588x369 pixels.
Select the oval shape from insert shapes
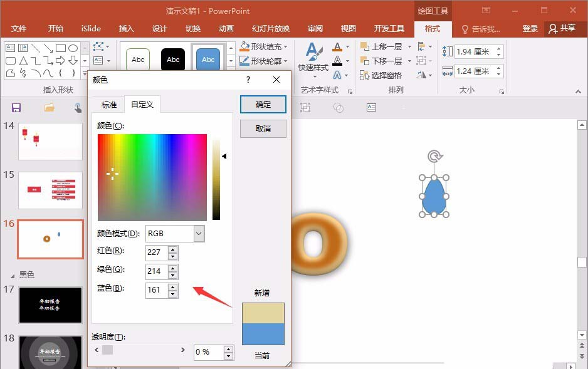72,47
